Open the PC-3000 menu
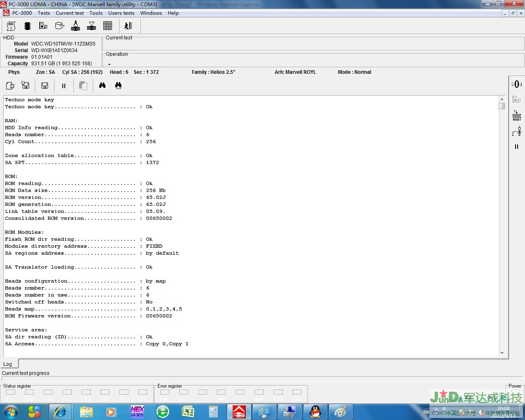 click(x=22, y=13)
